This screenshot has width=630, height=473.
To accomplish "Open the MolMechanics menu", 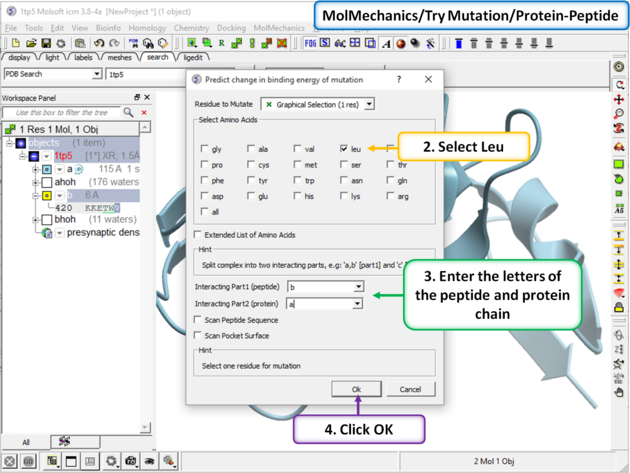I will 279,29.
